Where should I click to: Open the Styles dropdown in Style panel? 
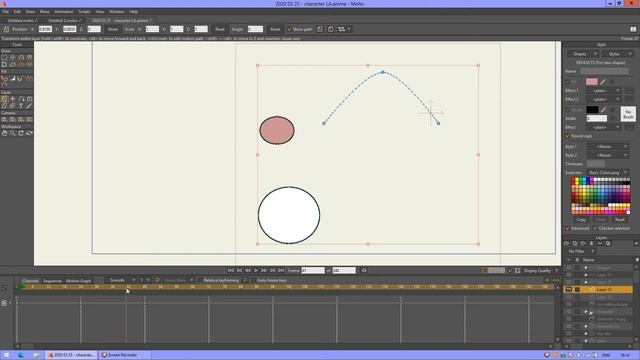click(x=617, y=54)
